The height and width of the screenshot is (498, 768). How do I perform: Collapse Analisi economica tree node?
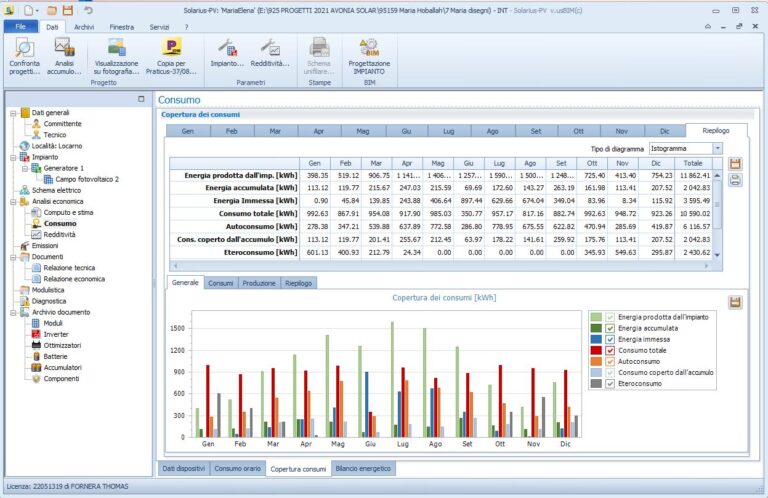pyautogui.click(x=13, y=202)
